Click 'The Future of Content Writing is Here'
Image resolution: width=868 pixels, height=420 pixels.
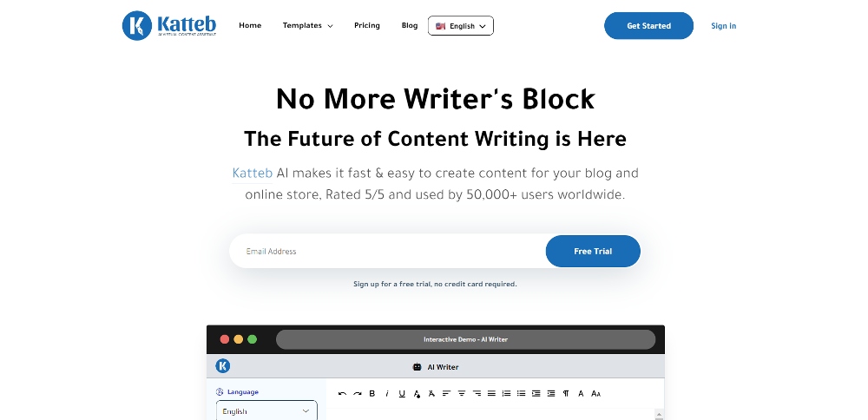(x=435, y=138)
